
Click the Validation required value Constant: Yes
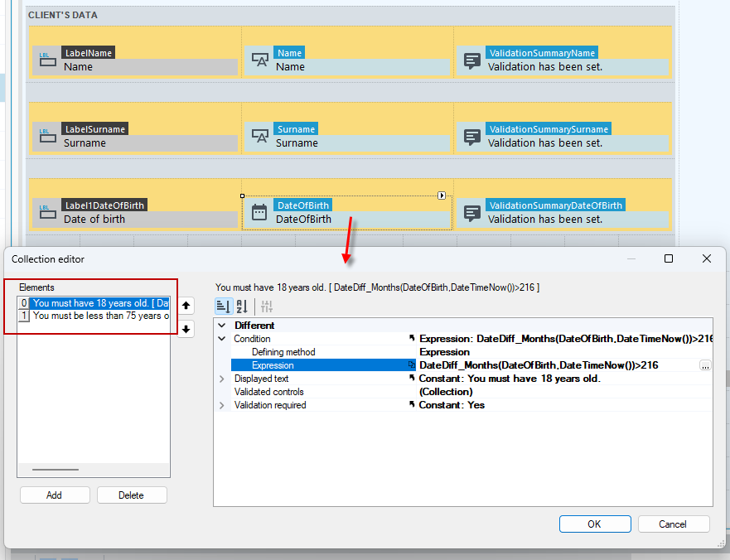[452, 405]
